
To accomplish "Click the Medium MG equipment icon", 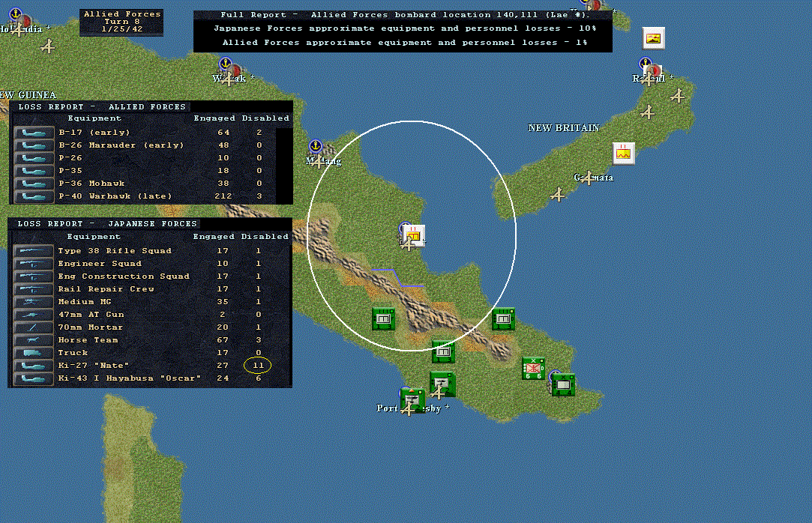I will coord(33,302).
